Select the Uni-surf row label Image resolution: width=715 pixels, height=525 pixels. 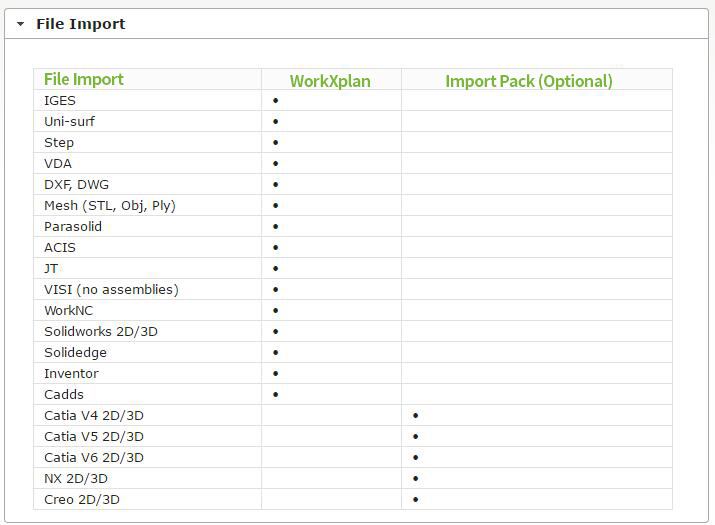pos(69,121)
